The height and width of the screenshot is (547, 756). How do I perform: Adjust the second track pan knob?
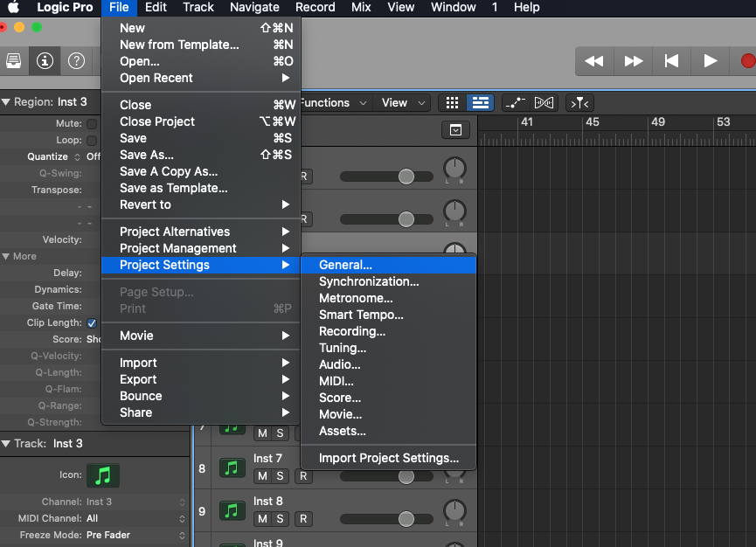point(454,211)
